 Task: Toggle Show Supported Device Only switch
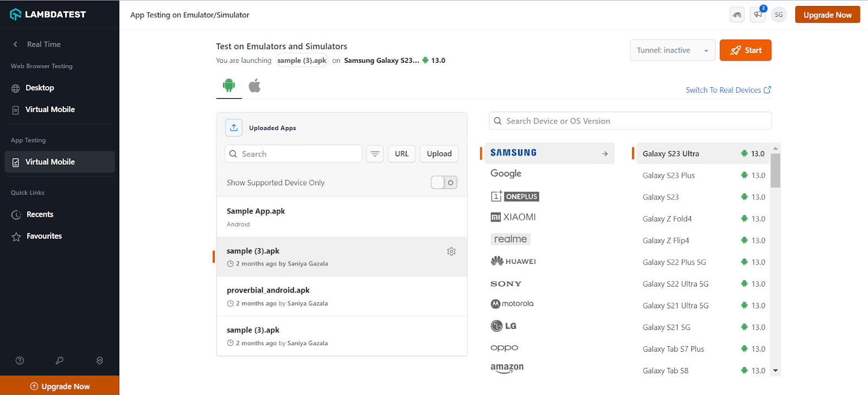[444, 183]
